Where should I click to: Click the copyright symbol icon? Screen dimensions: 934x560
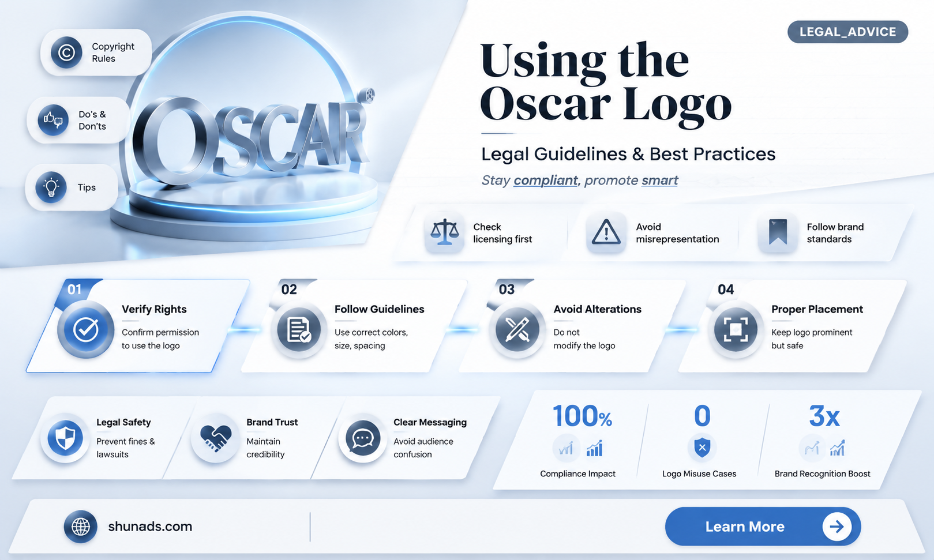(66, 52)
